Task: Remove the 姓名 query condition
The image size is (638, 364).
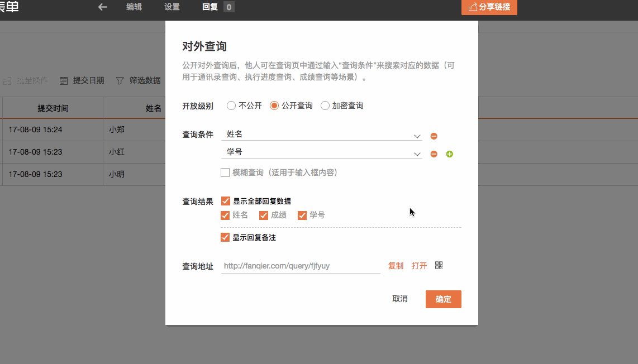Action: pos(434,136)
